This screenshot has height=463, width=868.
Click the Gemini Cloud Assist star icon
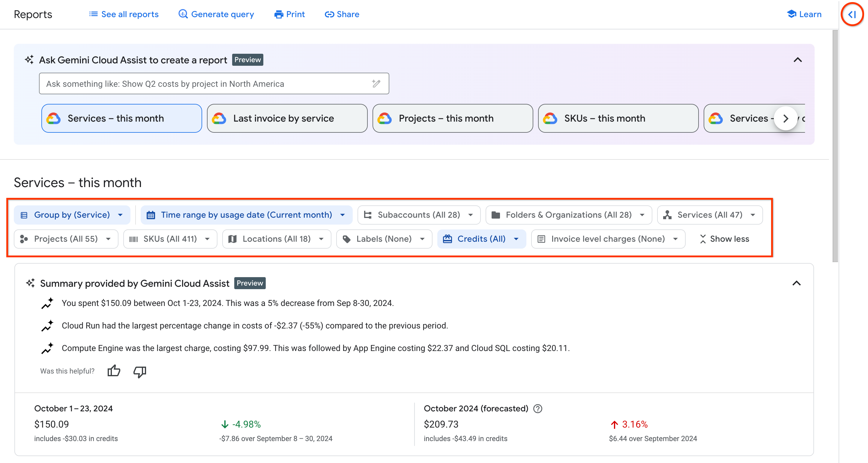(x=29, y=59)
